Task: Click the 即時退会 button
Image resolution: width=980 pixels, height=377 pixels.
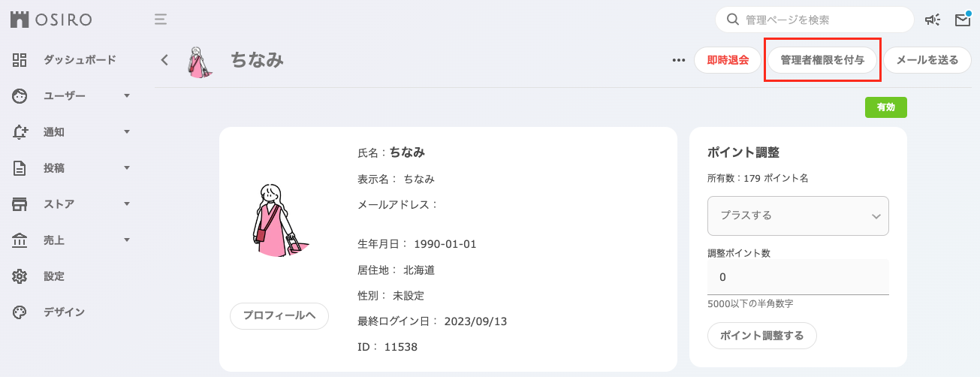Action: 728,61
